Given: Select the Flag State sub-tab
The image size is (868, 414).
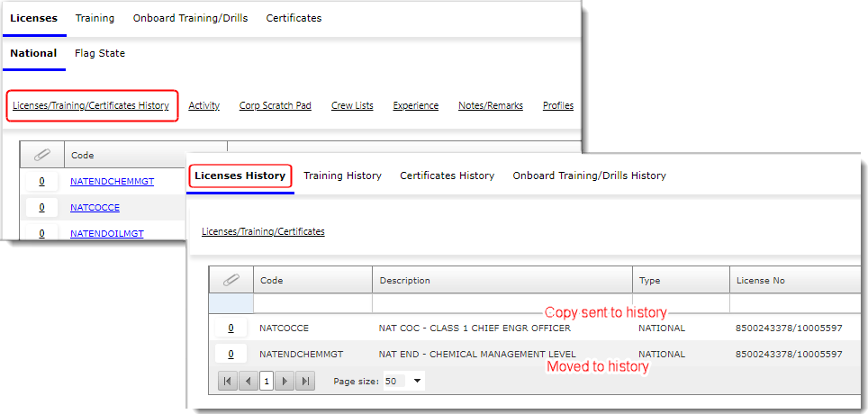Looking at the screenshot, I should tap(100, 53).
